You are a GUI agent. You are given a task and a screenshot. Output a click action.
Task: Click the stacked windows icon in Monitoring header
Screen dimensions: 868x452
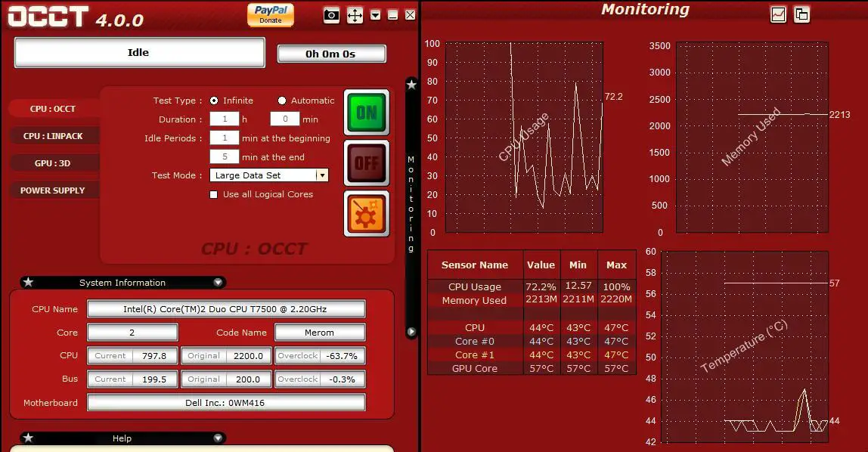pyautogui.click(x=801, y=14)
